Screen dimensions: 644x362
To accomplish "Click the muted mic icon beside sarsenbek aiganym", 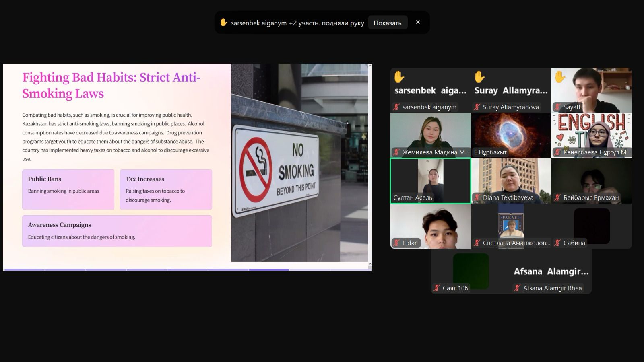I will click(397, 107).
